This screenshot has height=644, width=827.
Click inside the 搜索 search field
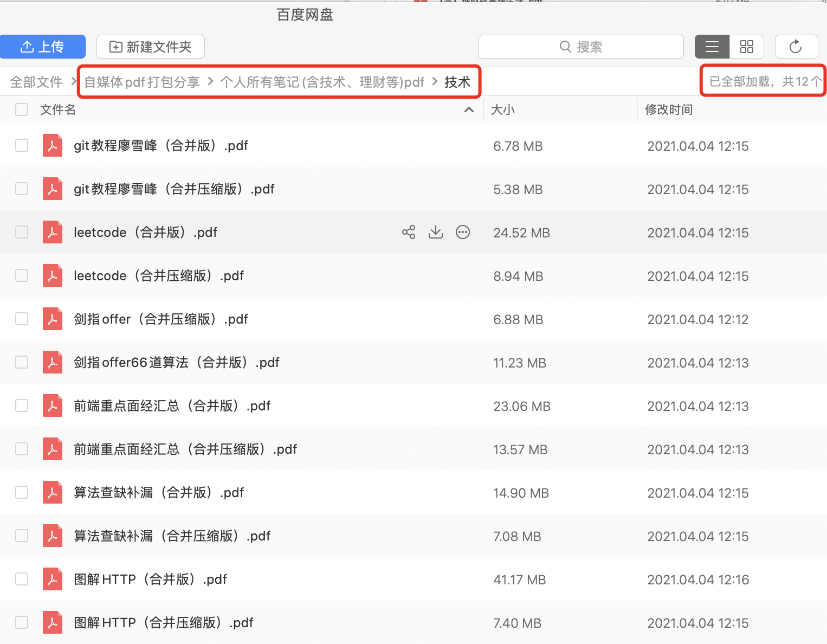point(596,47)
